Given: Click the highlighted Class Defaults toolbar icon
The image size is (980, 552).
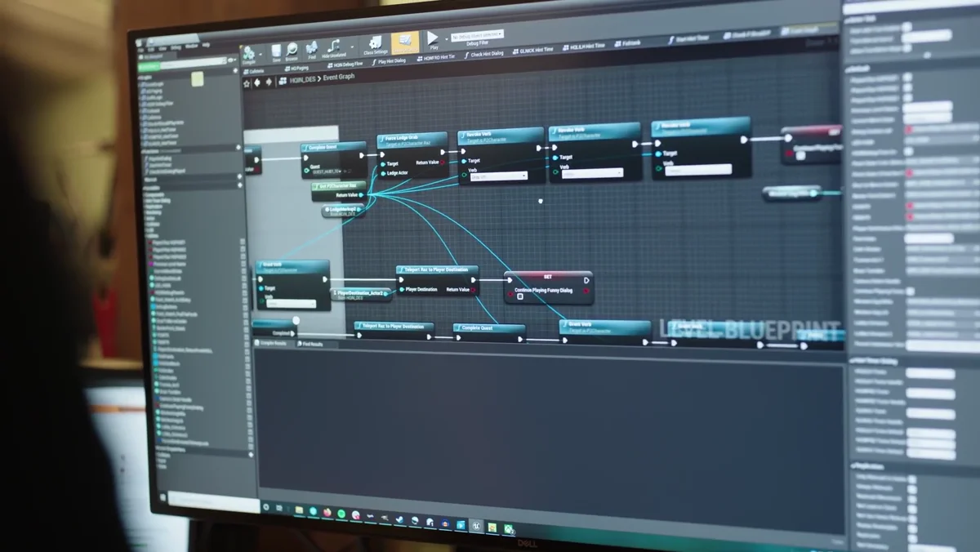Looking at the screenshot, I should [x=404, y=42].
